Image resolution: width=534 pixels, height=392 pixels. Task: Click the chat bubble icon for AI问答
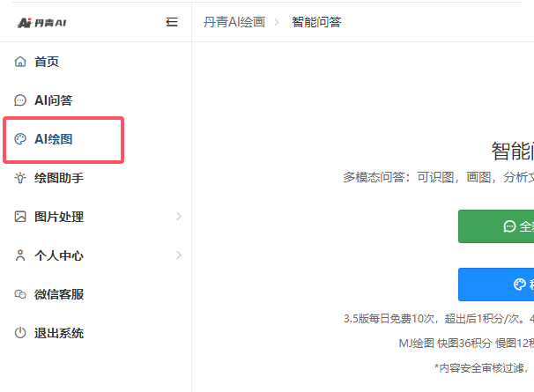(x=20, y=100)
